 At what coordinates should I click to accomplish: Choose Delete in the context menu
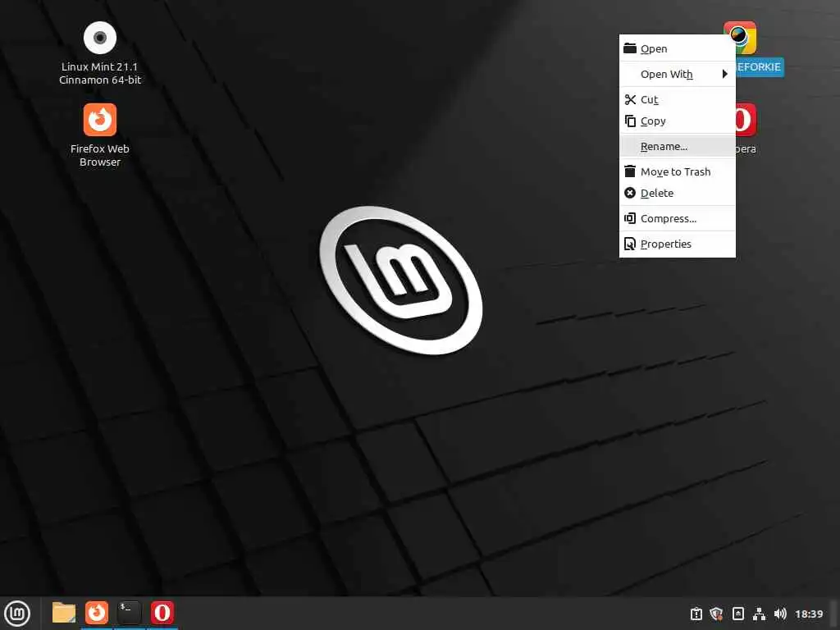point(677,193)
